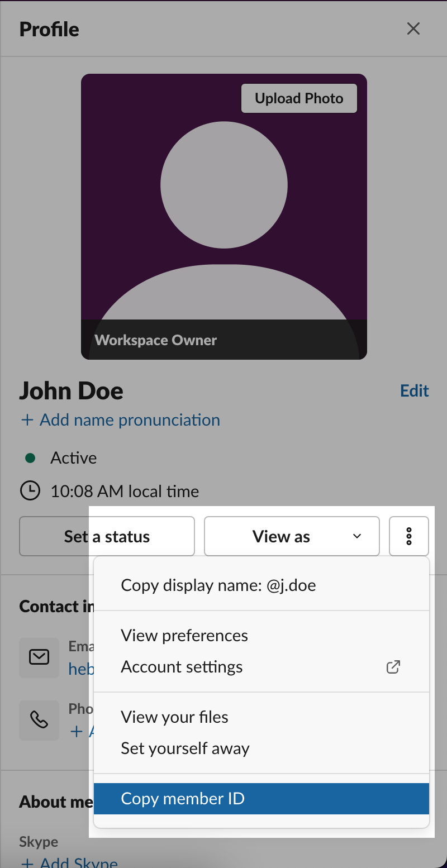Click the Edit link beside John Doe
This screenshot has width=447, height=868.
click(414, 390)
